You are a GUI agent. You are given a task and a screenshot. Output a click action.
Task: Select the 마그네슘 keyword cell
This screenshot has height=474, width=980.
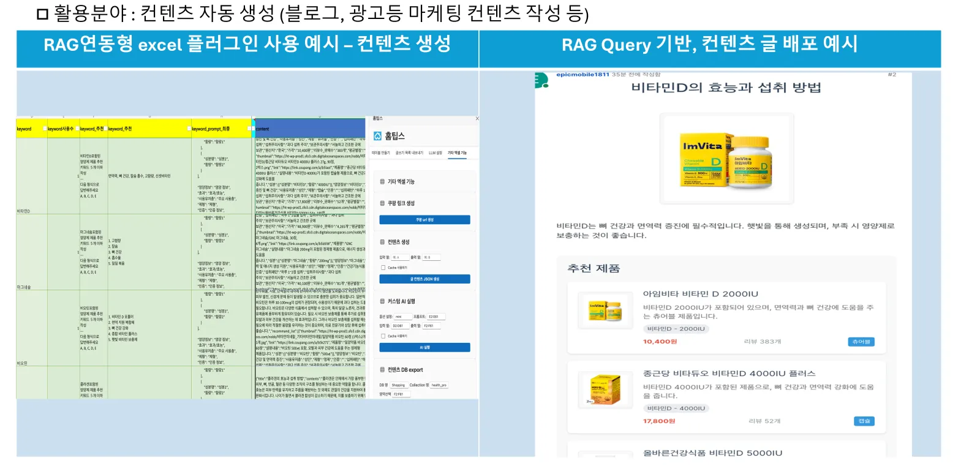tap(32, 252)
